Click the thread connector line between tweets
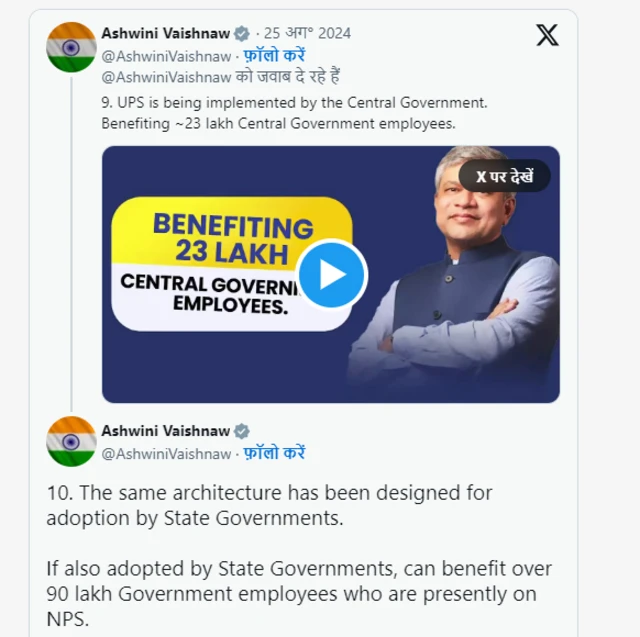Screen dimensions: 640x637 coord(71,244)
